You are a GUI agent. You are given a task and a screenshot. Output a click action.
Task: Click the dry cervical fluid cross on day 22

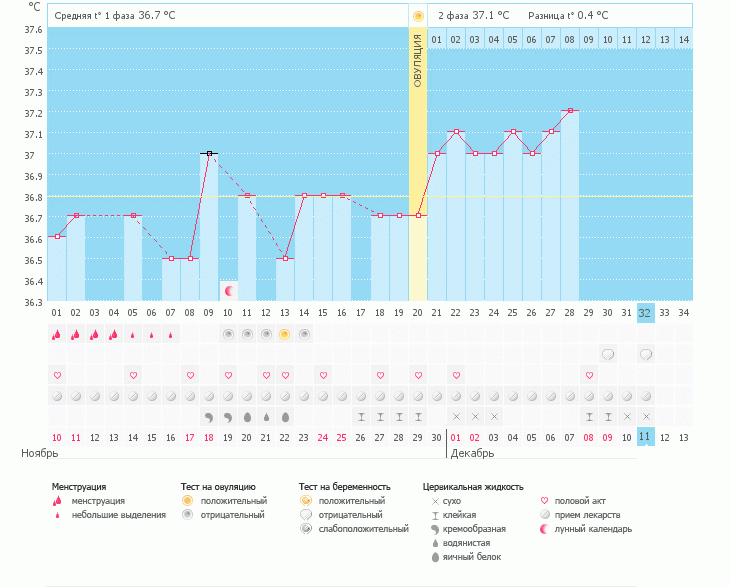[456, 416]
